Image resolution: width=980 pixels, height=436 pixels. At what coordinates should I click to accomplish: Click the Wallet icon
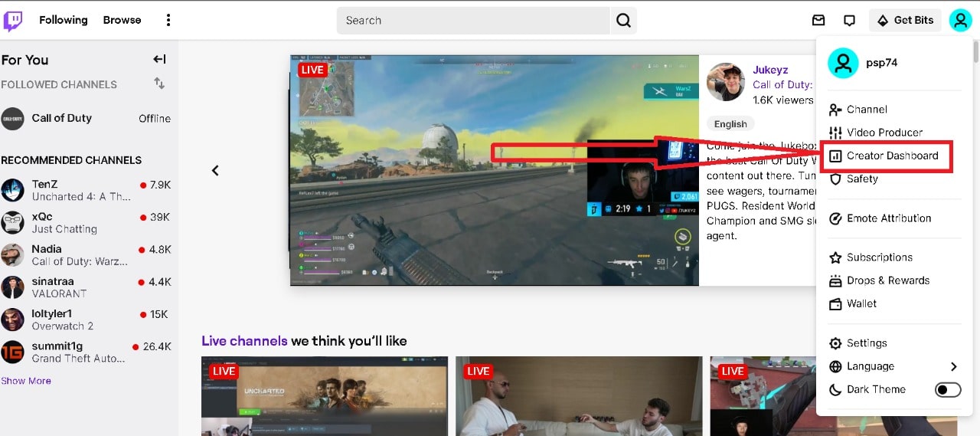click(835, 303)
